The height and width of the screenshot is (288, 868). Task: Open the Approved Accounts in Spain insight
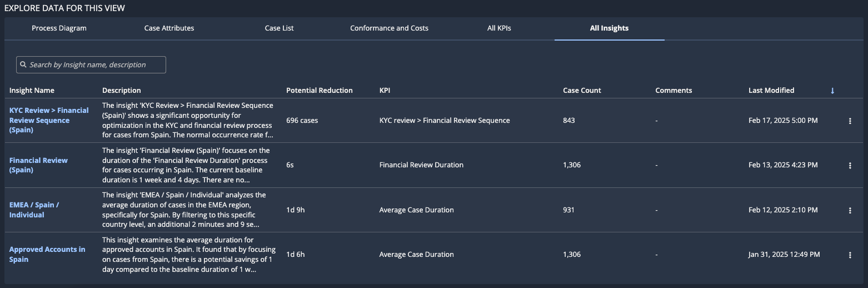click(47, 254)
